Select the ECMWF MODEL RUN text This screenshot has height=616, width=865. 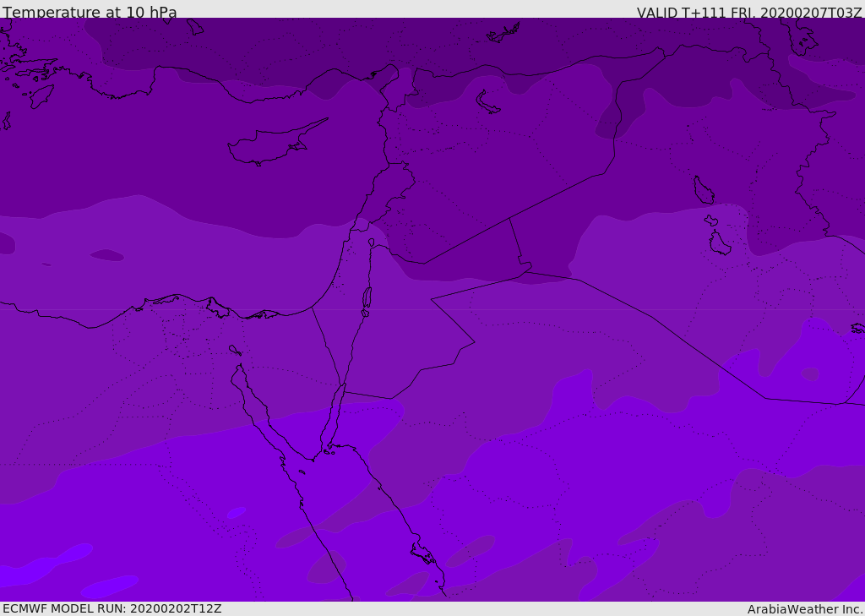click(x=112, y=608)
